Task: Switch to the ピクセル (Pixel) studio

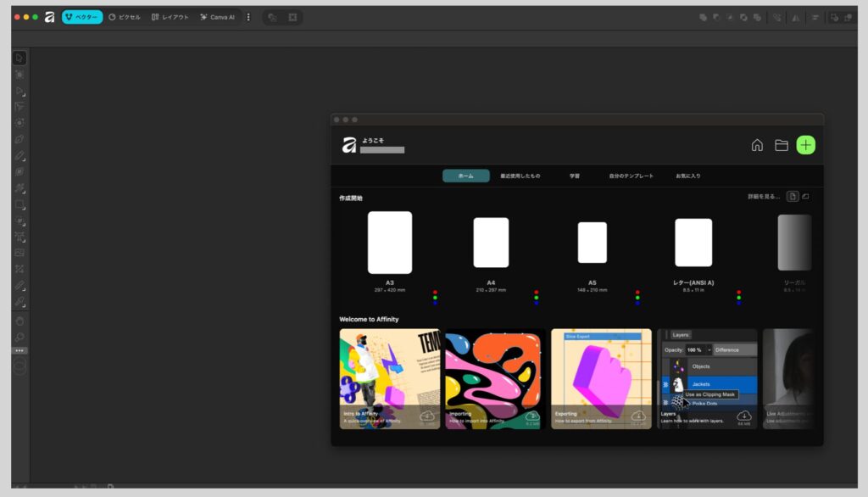Action: click(125, 17)
